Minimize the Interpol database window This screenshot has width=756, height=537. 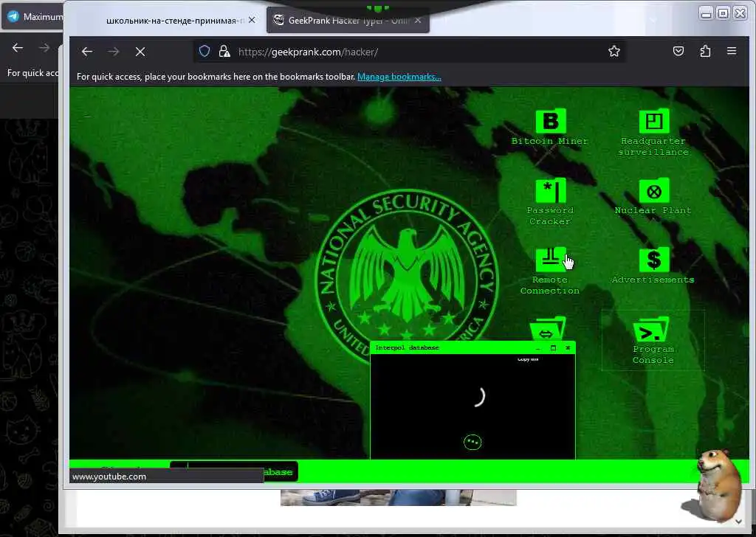click(x=538, y=347)
